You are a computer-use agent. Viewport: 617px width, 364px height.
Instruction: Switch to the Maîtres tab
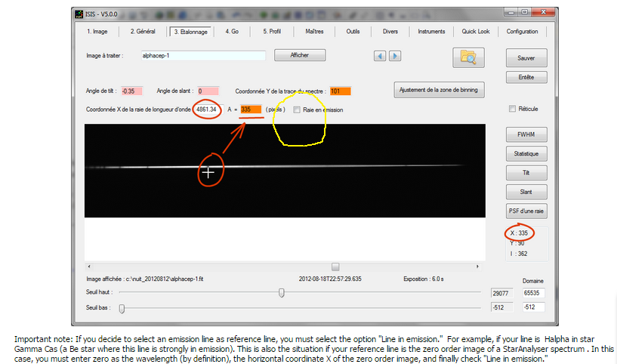(314, 32)
